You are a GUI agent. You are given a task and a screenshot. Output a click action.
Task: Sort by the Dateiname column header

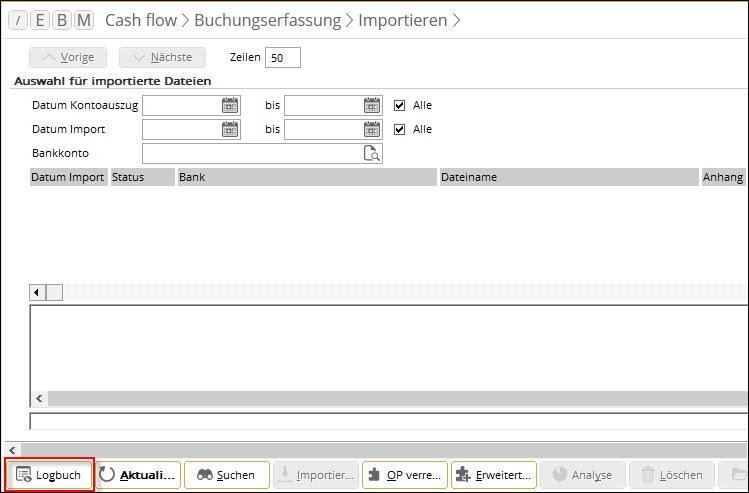pos(567,177)
